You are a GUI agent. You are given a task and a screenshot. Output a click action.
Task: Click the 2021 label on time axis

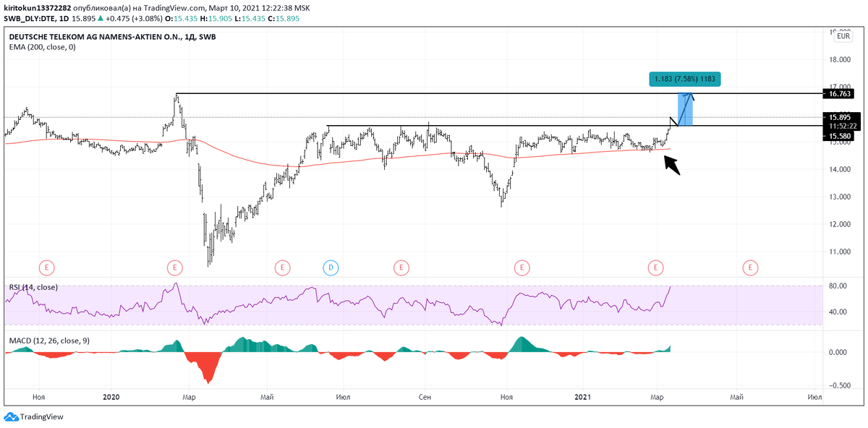(x=583, y=397)
